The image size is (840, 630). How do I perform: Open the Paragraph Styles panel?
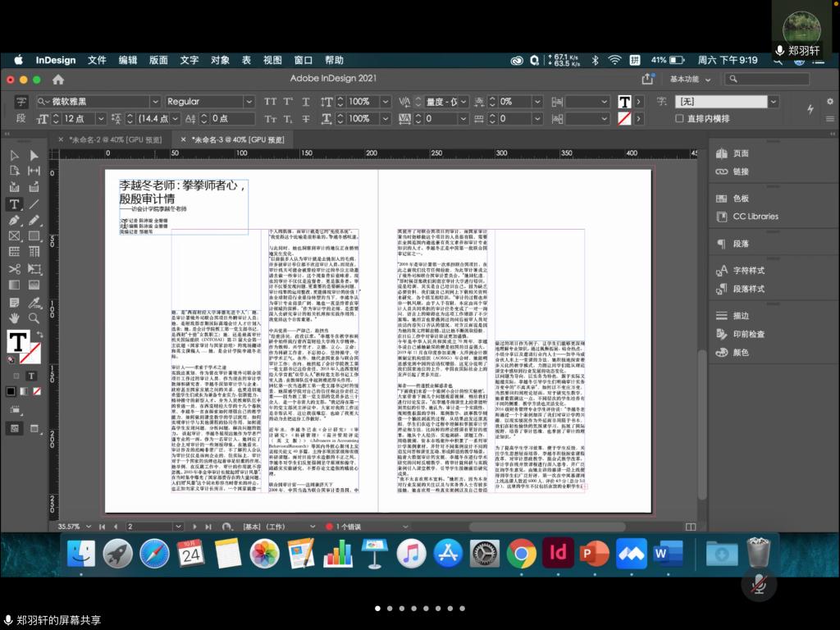pos(748,289)
